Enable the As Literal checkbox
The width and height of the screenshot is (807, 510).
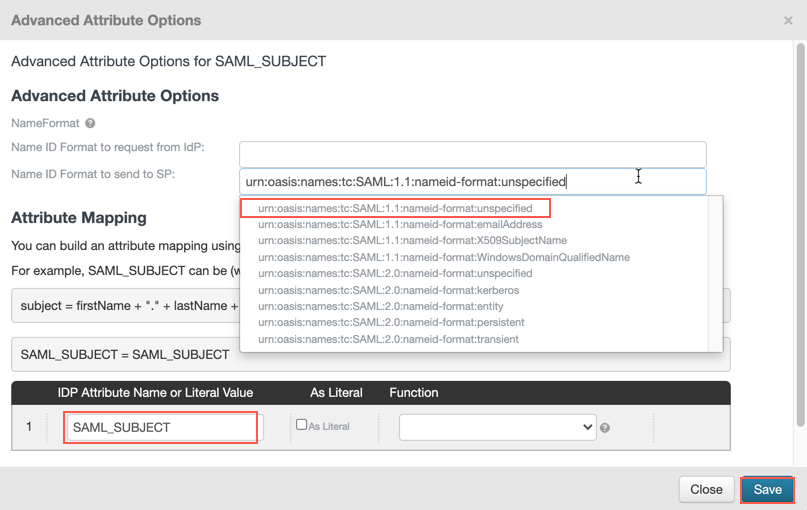(x=301, y=425)
